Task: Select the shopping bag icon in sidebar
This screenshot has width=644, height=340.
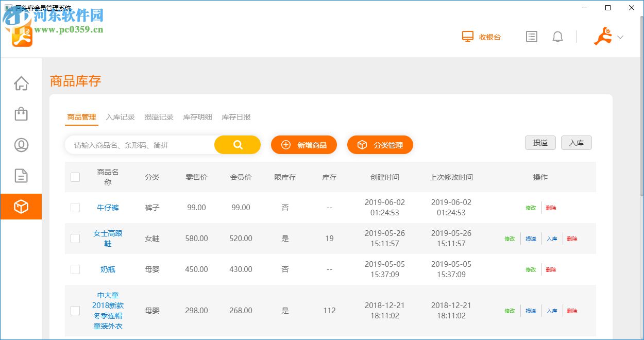Action: pos(21,114)
